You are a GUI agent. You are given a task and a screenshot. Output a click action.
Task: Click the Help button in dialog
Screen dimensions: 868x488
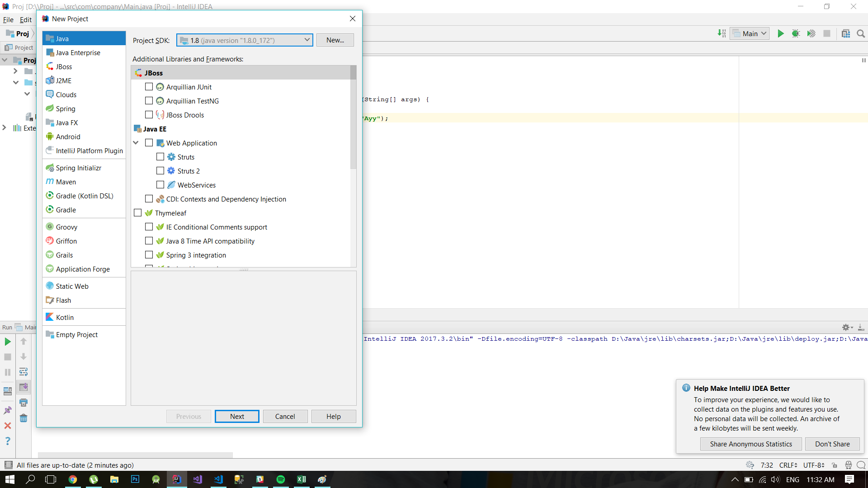click(334, 416)
